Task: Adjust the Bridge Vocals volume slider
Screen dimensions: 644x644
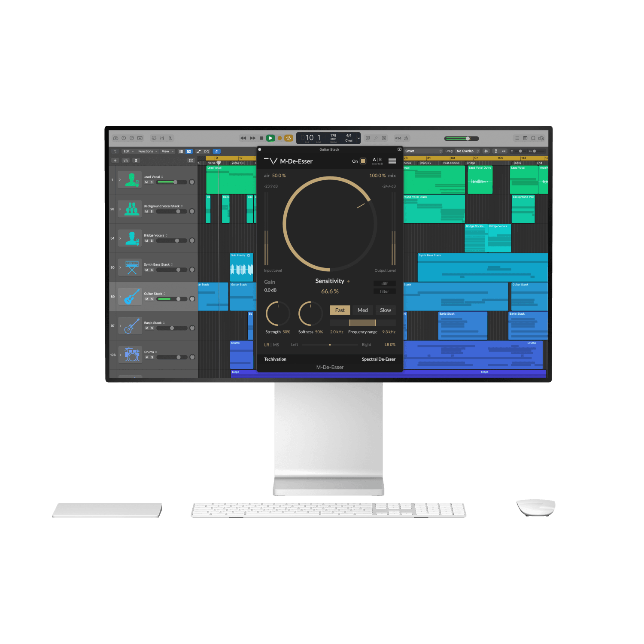Action: pos(172,241)
